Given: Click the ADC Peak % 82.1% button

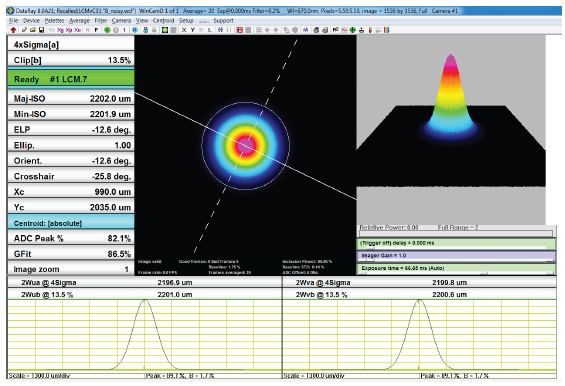Looking at the screenshot, I should [x=71, y=238].
